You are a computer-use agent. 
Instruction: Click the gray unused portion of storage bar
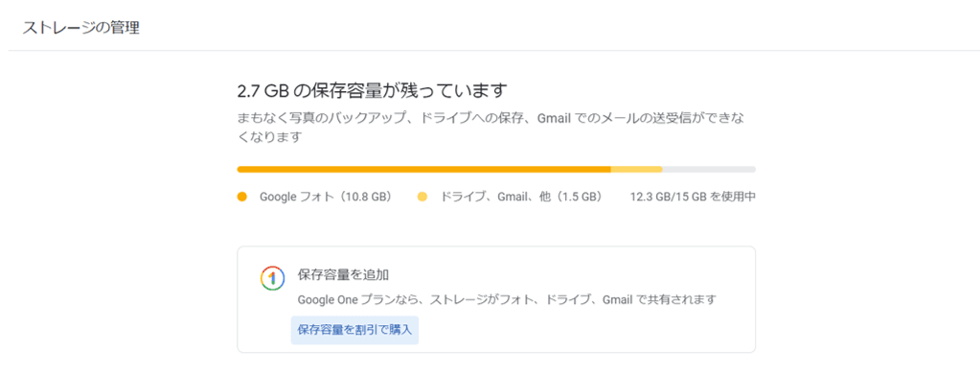pos(710,169)
